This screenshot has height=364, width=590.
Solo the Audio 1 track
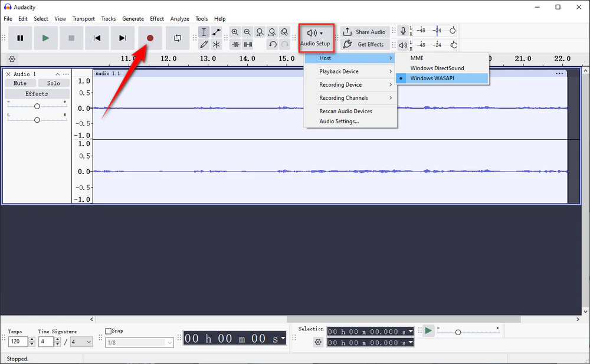[54, 83]
